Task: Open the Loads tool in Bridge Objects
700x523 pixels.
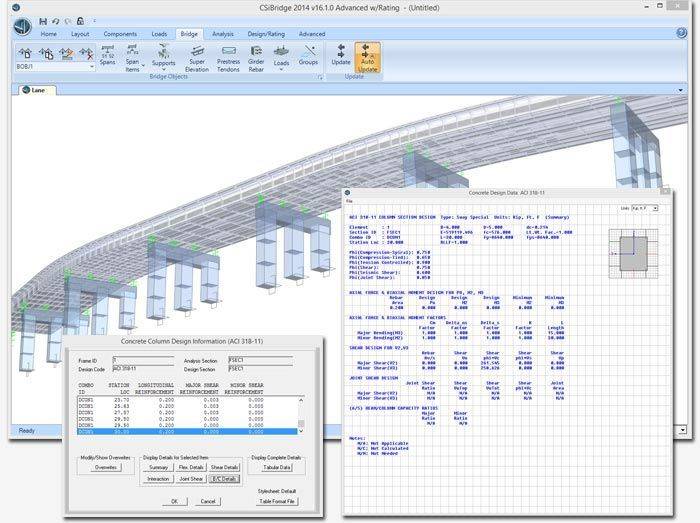Action: coord(281,57)
